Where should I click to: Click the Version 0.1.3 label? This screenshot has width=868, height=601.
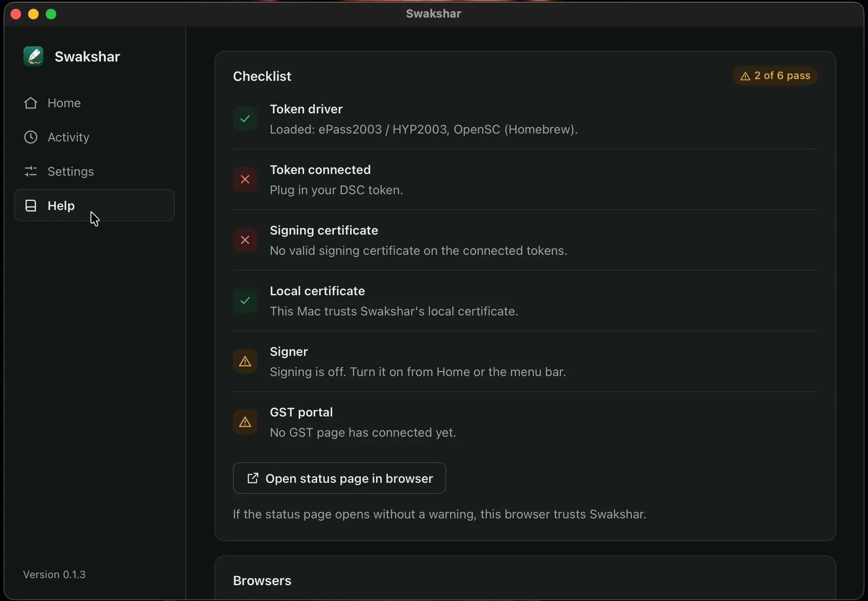pyautogui.click(x=54, y=575)
